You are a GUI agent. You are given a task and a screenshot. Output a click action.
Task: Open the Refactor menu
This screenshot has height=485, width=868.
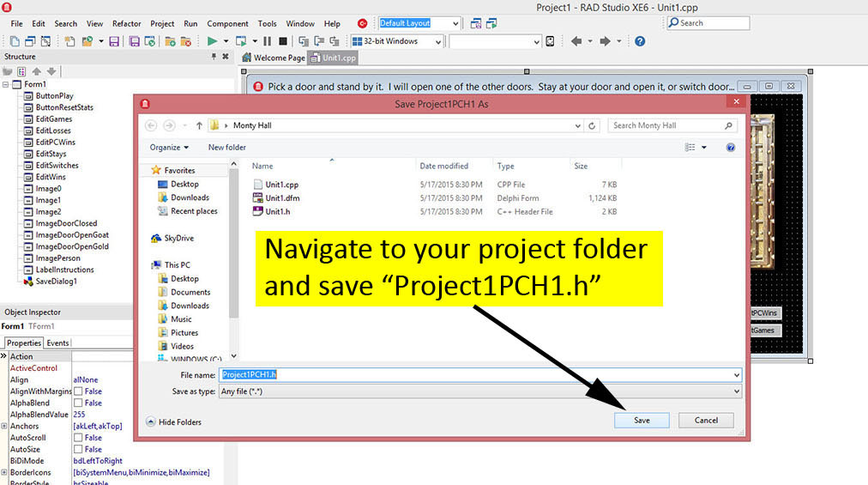[x=126, y=23]
